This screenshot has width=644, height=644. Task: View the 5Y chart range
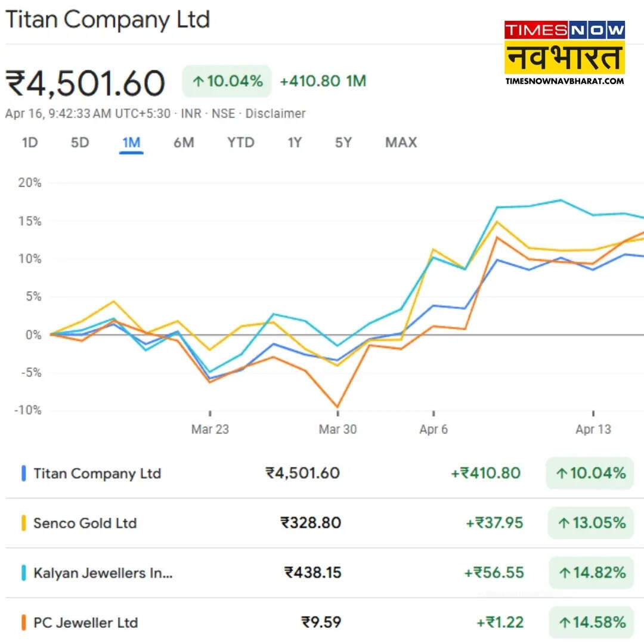343,143
